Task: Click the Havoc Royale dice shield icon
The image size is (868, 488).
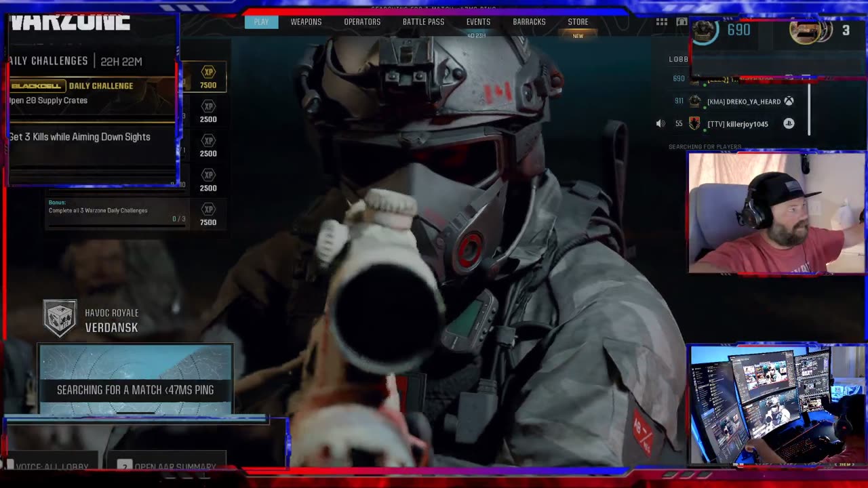Action: (60, 318)
